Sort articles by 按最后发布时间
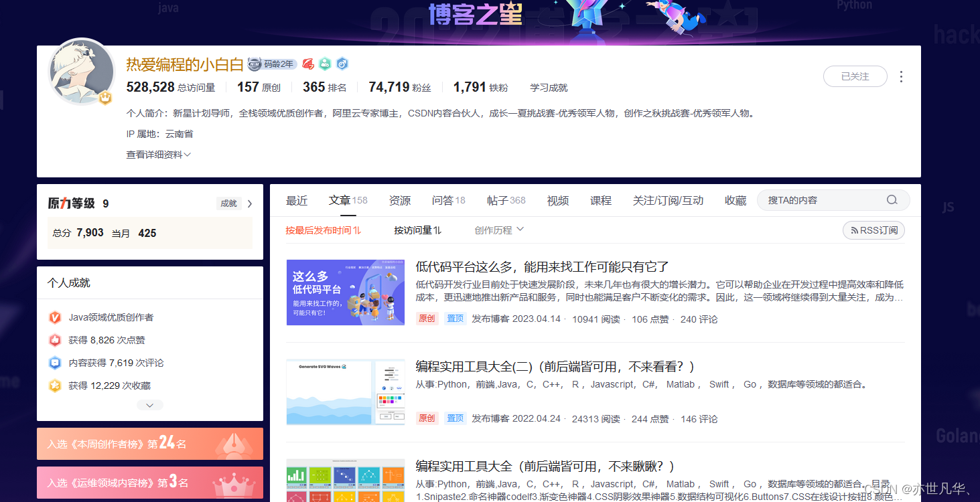This screenshot has width=980, height=502. pyautogui.click(x=324, y=230)
